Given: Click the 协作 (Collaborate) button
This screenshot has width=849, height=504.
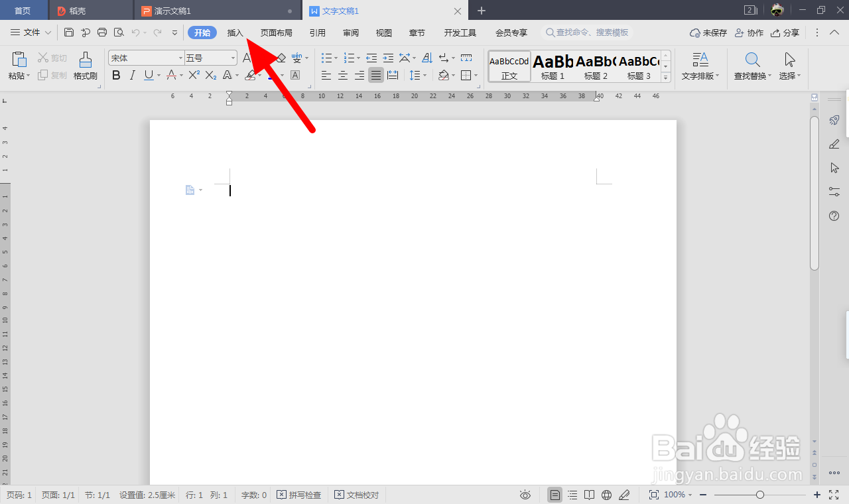Looking at the screenshot, I should (x=749, y=32).
